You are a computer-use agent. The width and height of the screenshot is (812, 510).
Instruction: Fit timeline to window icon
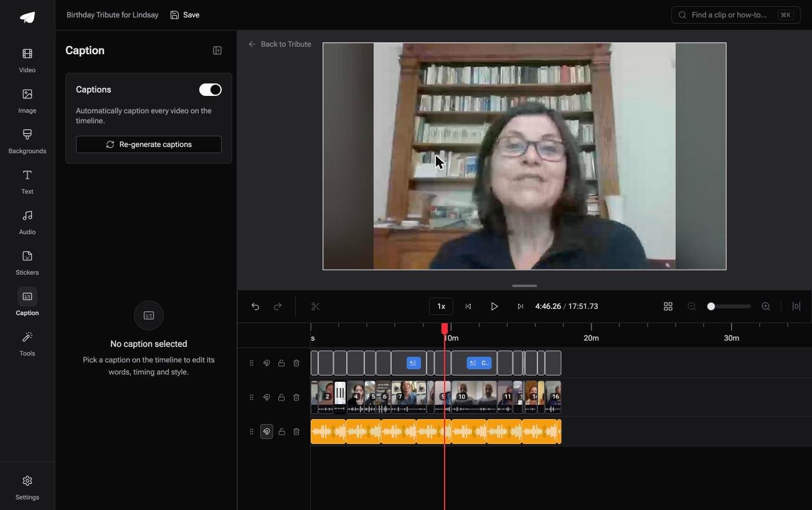796,306
